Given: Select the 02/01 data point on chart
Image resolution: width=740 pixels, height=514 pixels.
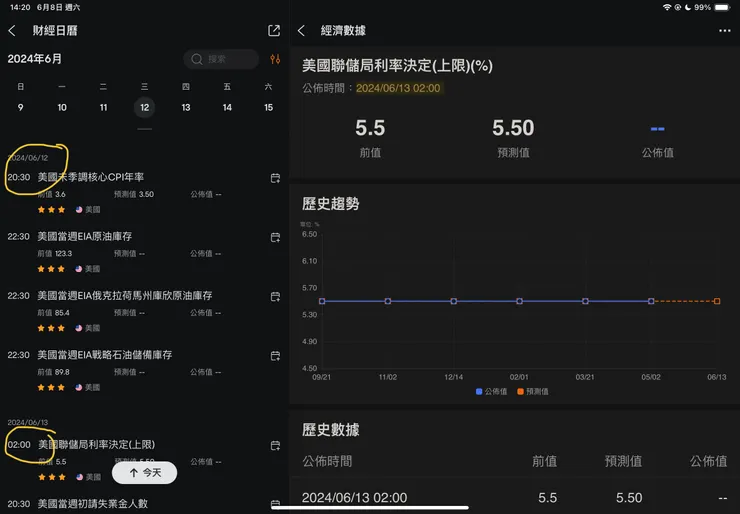Looking at the screenshot, I should [x=519, y=301].
